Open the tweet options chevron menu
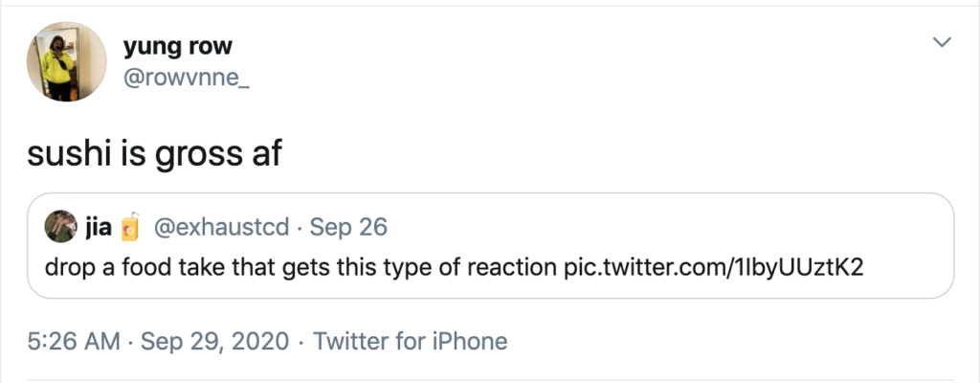The width and height of the screenshot is (980, 383). tap(943, 42)
